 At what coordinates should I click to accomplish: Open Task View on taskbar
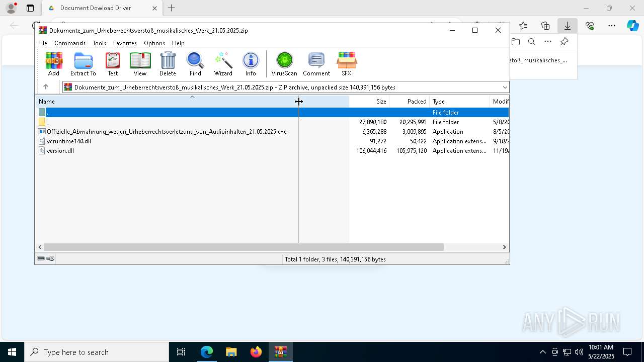(x=181, y=352)
